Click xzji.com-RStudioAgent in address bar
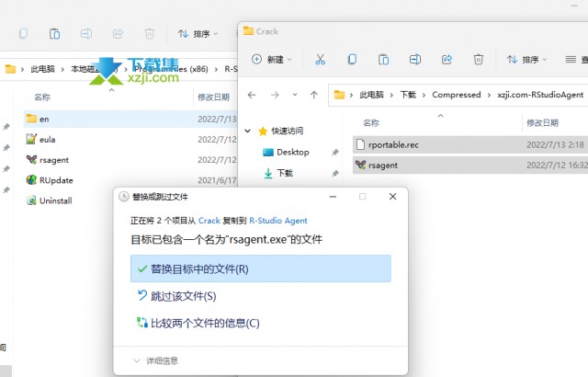This screenshot has width=588, height=377. coord(540,95)
